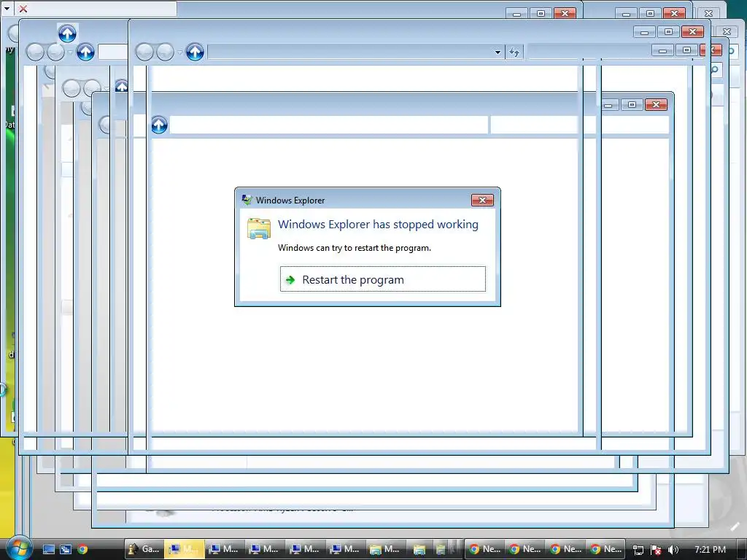747x560 pixels.
Task: Click the Up arrow left of the address bar with dropdown
Action: click(195, 52)
